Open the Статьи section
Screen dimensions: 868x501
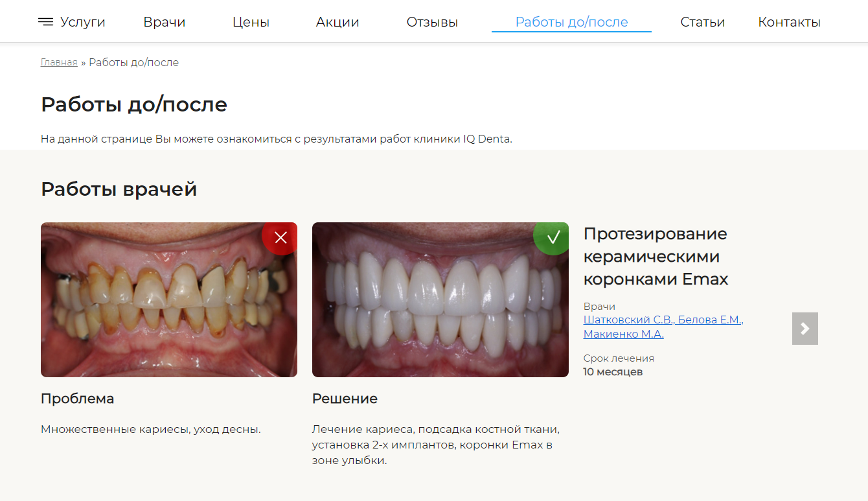702,21
